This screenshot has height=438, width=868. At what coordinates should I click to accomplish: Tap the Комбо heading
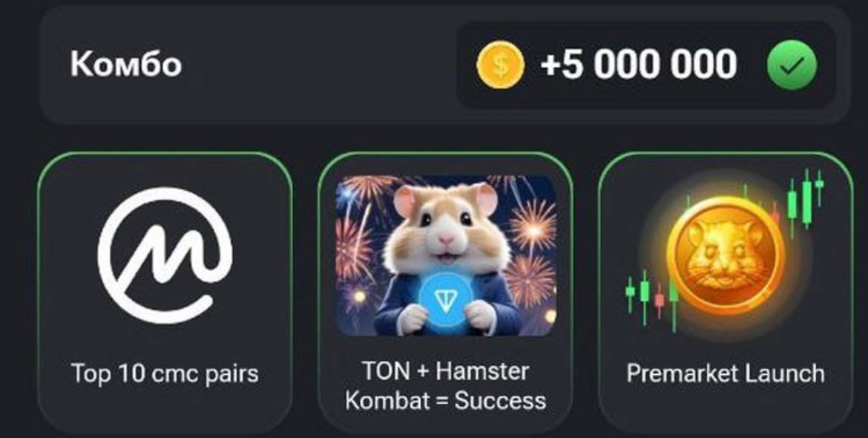coord(125,65)
